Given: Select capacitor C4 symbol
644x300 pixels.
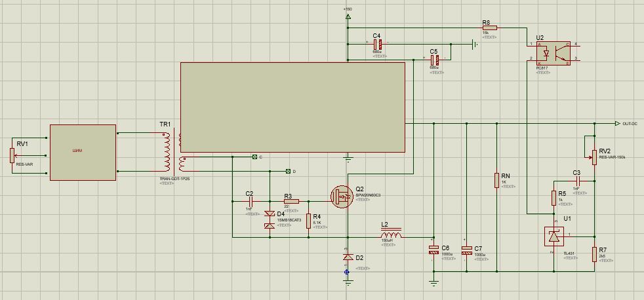Looking at the screenshot, I should (378, 44).
